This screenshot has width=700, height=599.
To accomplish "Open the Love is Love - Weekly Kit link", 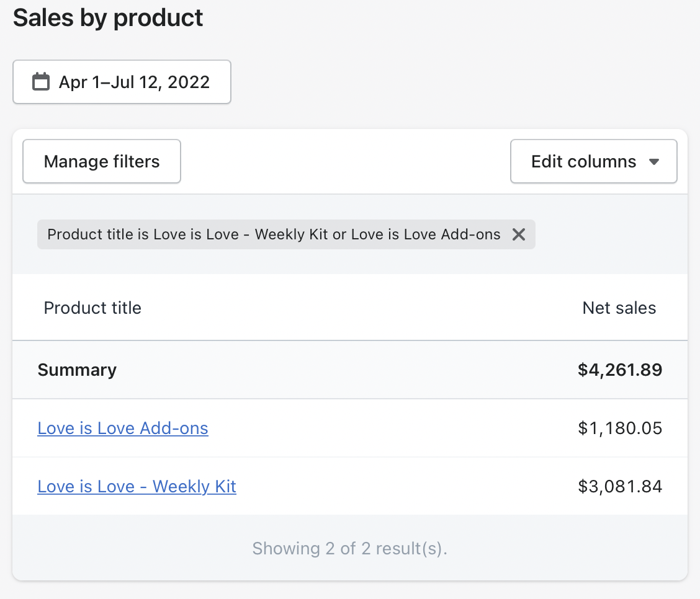I will [x=137, y=486].
